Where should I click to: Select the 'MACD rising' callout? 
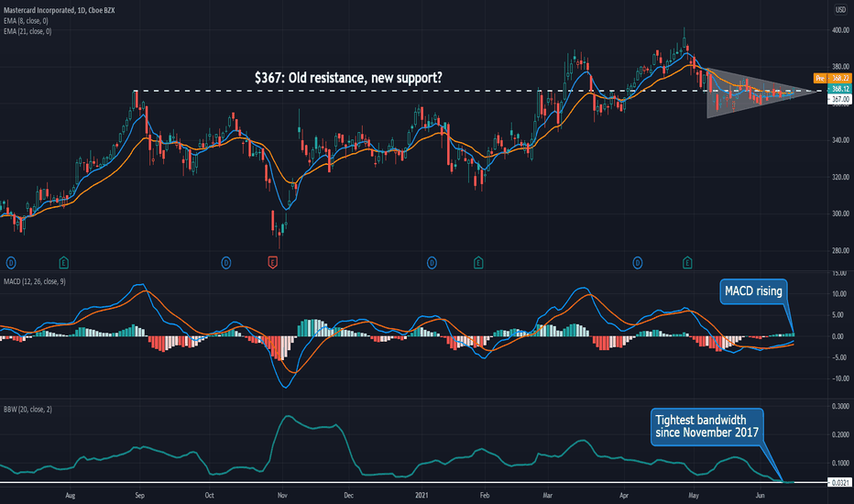tap(753, 291)
